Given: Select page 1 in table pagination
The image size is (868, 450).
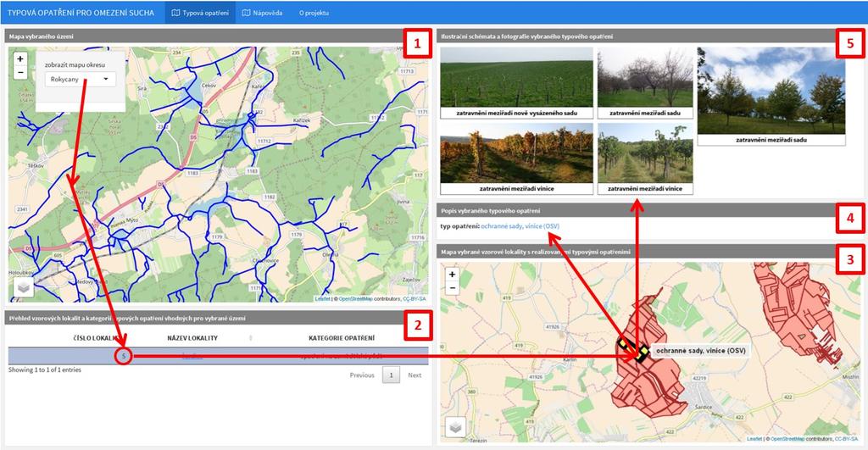Looking at the screenshot, I should click(392, 375).
